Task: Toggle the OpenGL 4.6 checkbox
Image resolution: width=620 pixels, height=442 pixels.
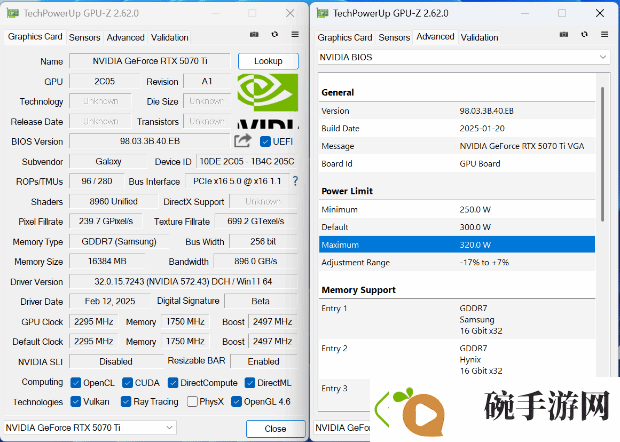Action: pyautogui.click(x=236, y=402)
